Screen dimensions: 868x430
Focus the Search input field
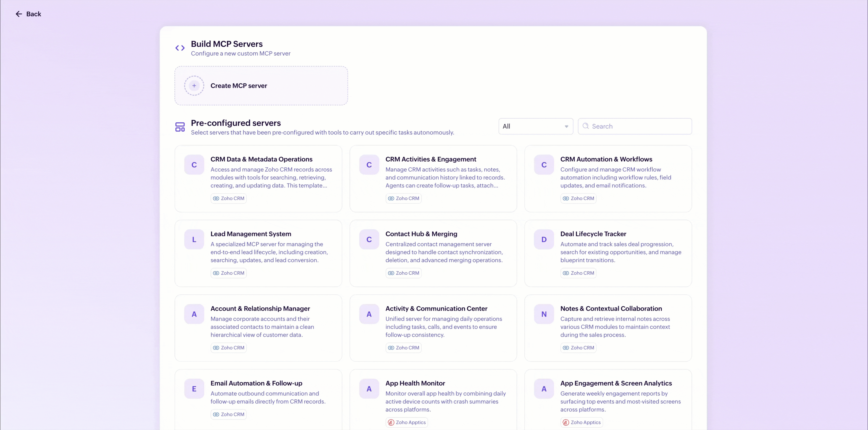635,126
